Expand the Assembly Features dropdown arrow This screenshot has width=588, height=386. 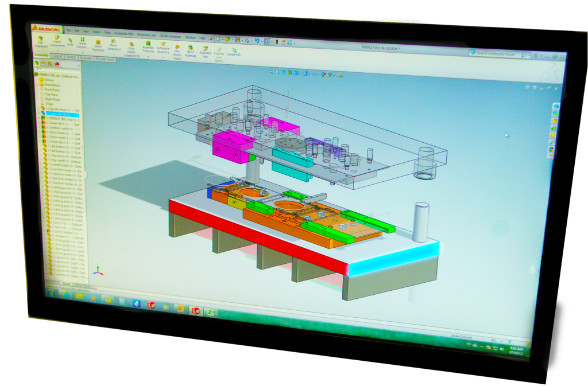point(149,56)
